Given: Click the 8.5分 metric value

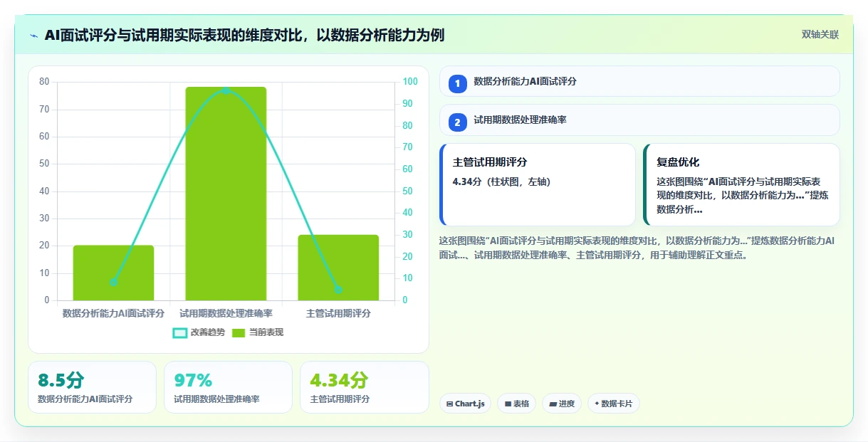Looking at the screenshot, I should coord(61,380).
